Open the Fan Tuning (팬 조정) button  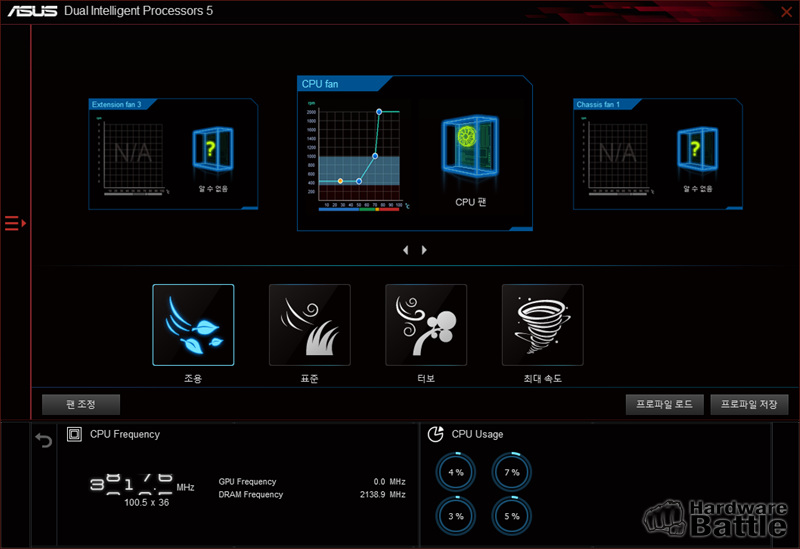click(81, 405)
